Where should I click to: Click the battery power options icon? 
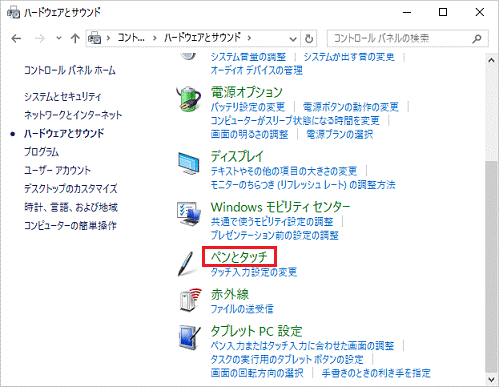tap(189, 99)
